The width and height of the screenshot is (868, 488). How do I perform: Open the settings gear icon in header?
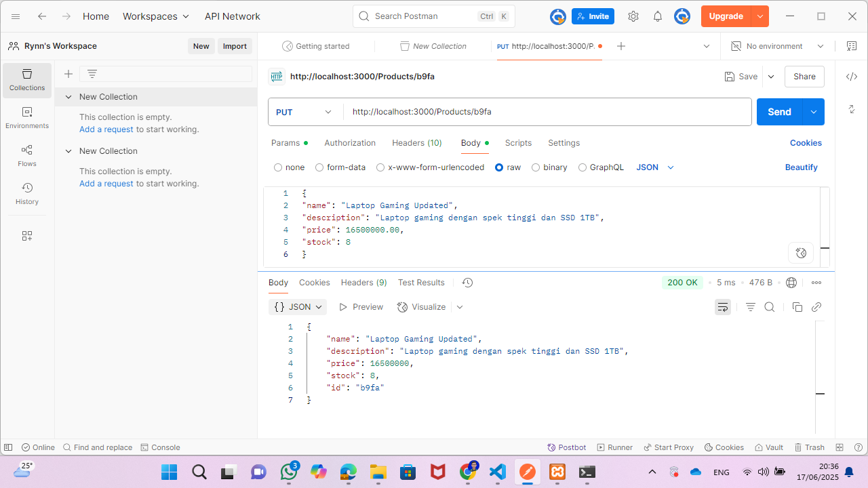click(633, 16)
